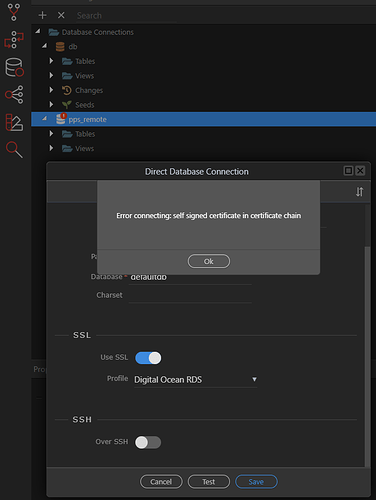
Task: Expand Tables under pps_remote
Action: click(51, 133)
